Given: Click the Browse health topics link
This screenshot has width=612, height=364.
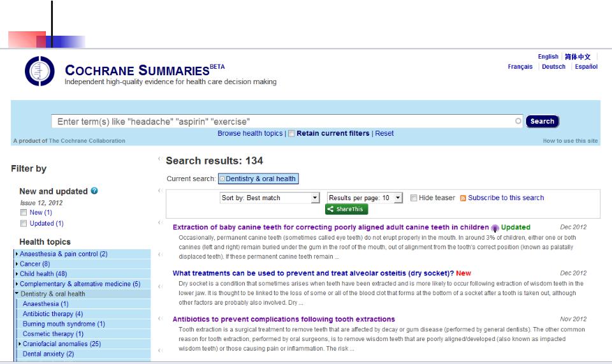Looking at the screenshot, I should click(x=250, y=133).
